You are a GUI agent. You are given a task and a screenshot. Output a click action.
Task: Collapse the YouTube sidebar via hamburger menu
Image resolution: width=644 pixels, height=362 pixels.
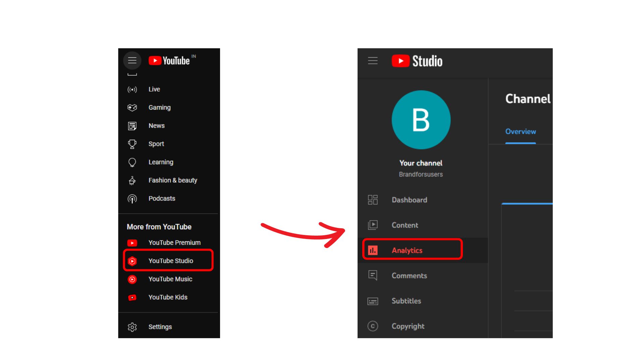click(x=132, y=61)
